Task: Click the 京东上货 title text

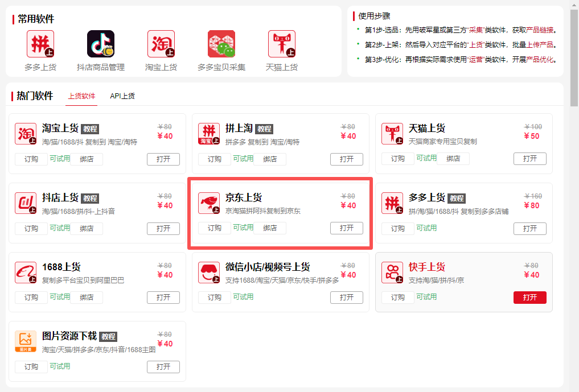Action: tap(244, 197)
